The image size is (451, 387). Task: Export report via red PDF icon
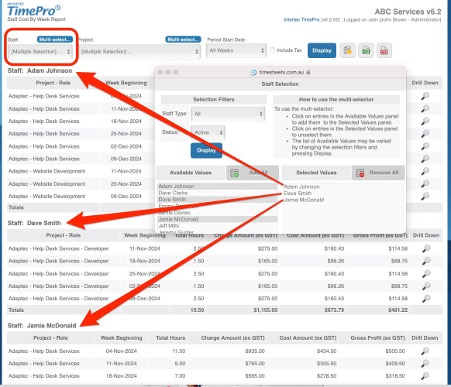(x=384, y=51)
